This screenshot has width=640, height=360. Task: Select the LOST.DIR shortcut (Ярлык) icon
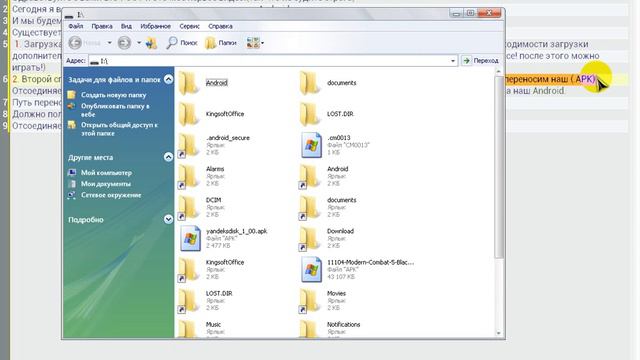point(189,301)
